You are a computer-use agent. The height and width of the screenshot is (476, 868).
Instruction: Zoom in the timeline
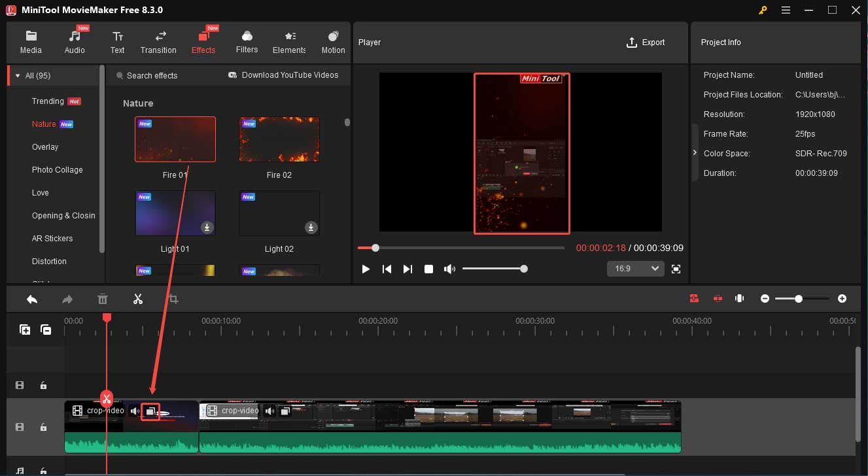pyautogui.click(x=842, y=299)
